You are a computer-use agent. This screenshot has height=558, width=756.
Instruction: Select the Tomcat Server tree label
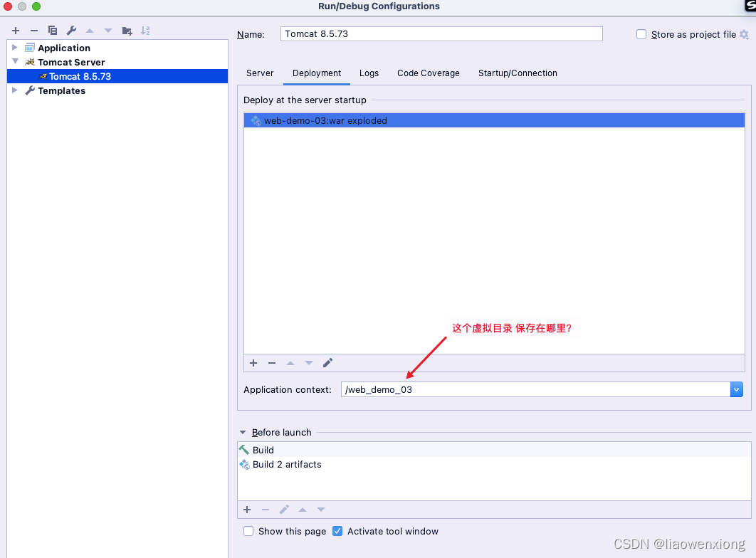(71, 62)
